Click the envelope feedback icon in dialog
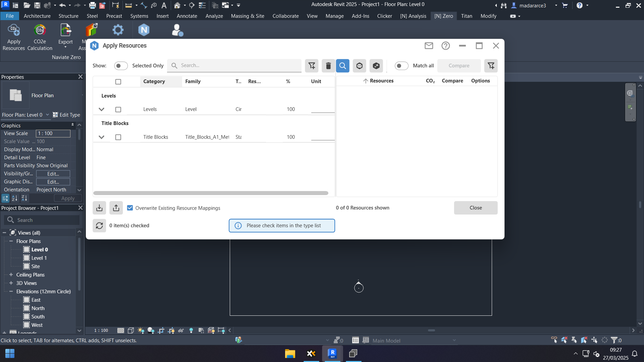 coord(429,46)
